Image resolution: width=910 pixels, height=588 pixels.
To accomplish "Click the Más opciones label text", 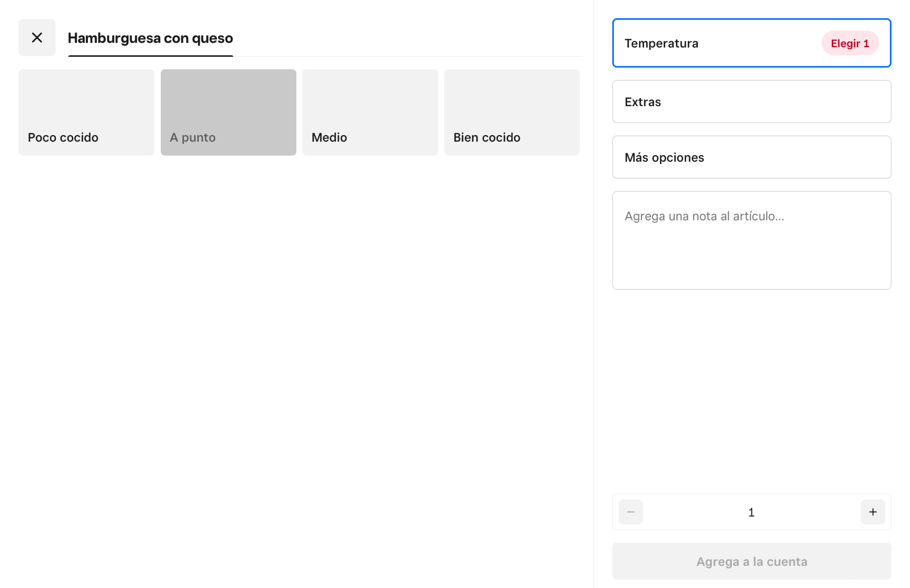I will [664, 158].
